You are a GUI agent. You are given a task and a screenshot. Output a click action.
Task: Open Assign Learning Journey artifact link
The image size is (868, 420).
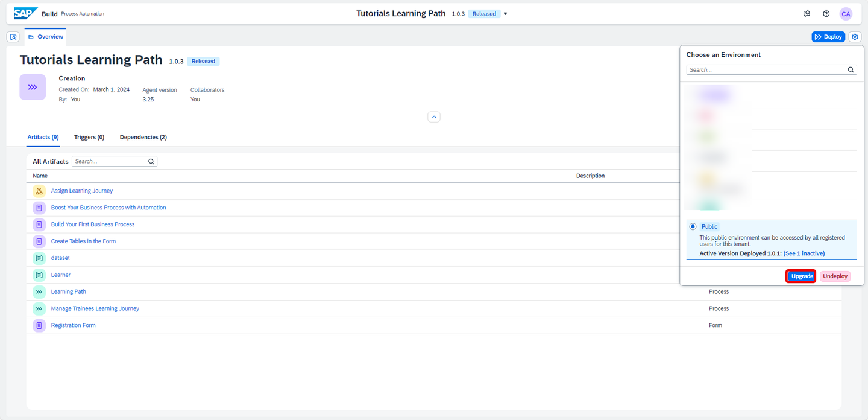click(x=82, y=191)
